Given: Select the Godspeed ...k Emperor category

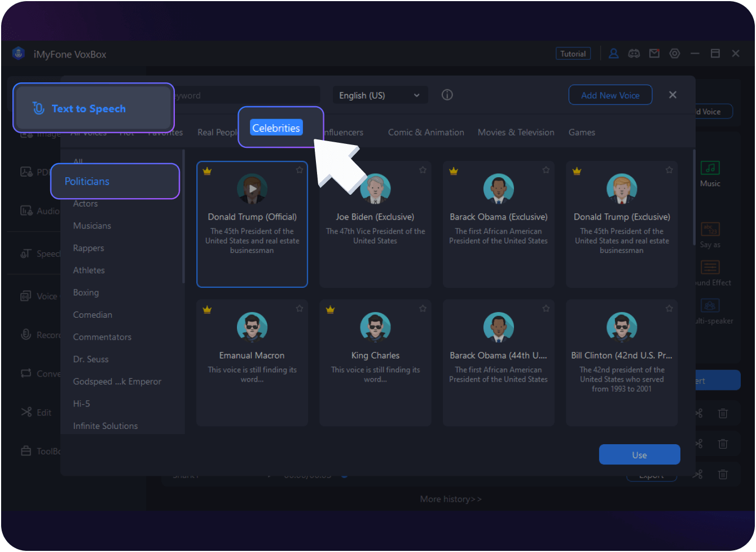Looking at the screenshot, I should [x=117, y=382].
